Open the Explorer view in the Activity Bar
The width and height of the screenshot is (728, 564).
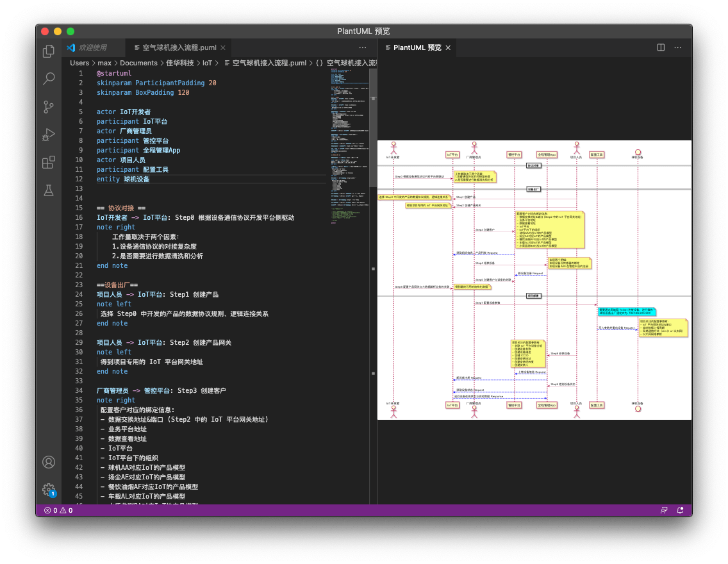coord(48,50)
